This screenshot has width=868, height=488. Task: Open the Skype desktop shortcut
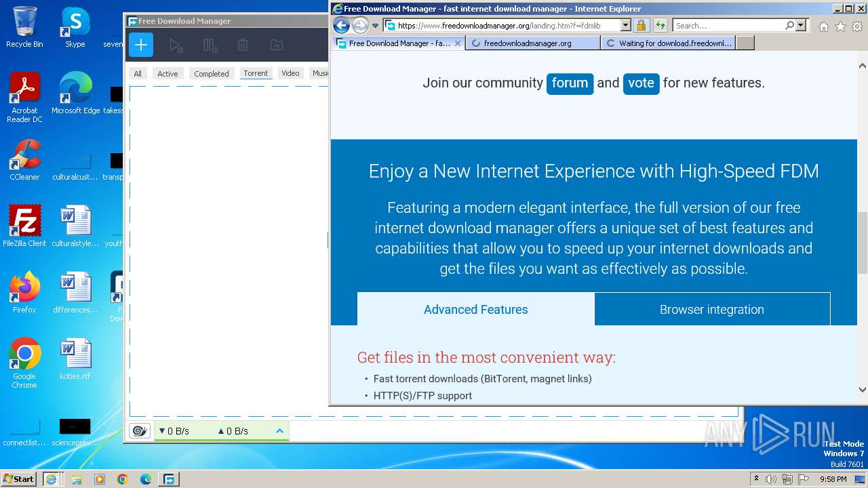[75, 27]
